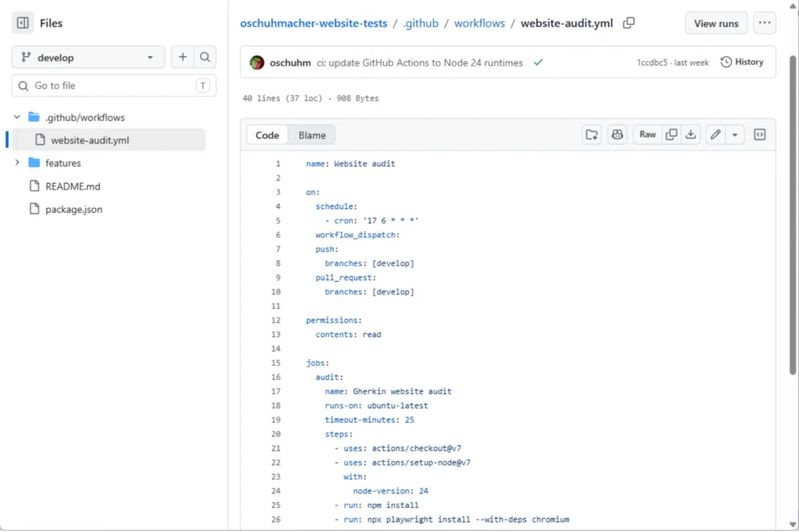Click the 'workflow_dispatch:' code line
The height and width of the screenshot is (532, 799).
357,235
